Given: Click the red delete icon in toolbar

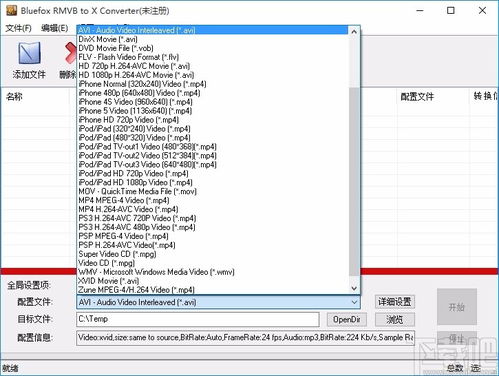Looking at the screenshot, I should click(71, 53).
